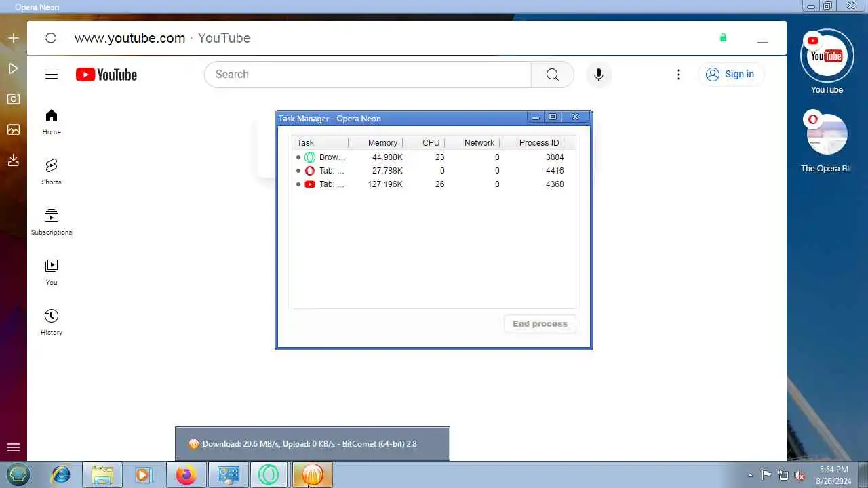
Task: Sort Task Manager by Memory column
Action: pyautogui.click(x=376, y=143)
